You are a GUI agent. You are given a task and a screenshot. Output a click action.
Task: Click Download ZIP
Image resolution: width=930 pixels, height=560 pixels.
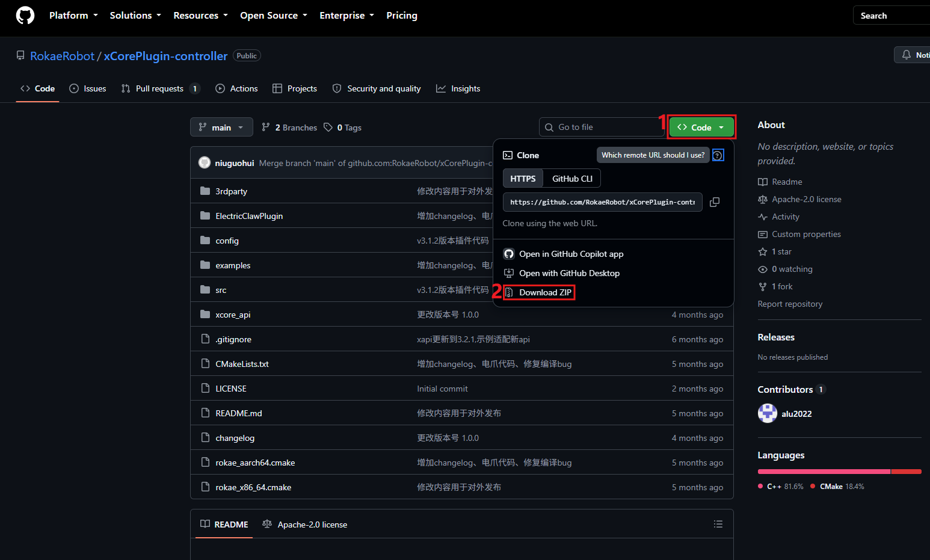tap(539, 292)
